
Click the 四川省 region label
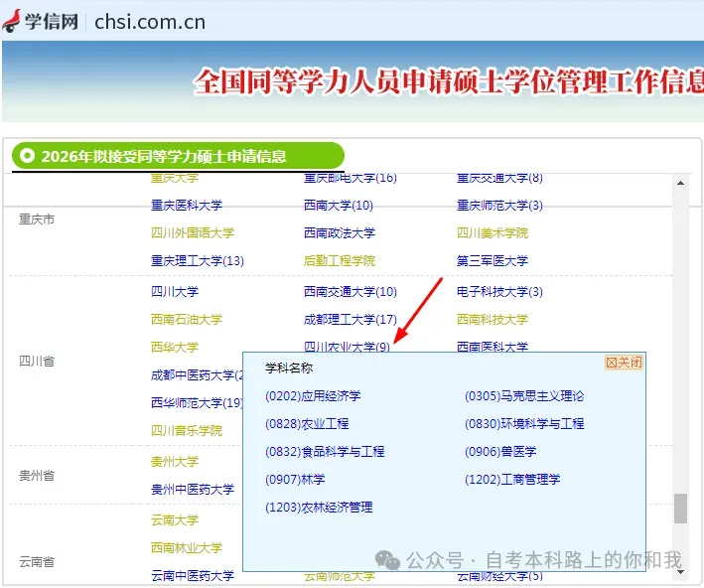pos(37,362)
